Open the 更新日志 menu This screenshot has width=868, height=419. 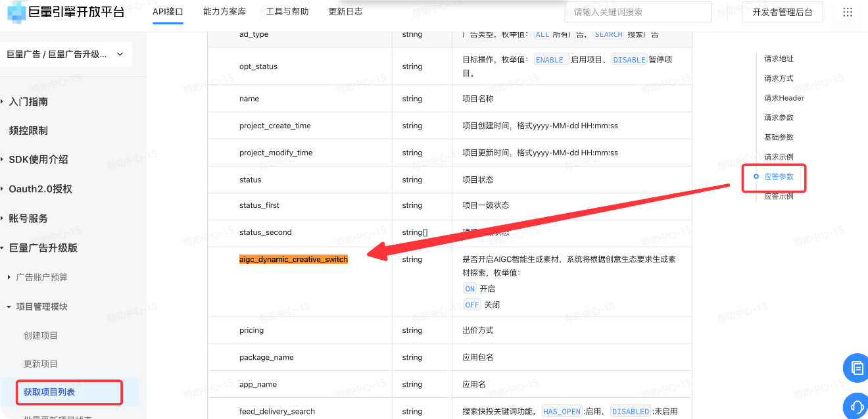[x=345, y=12]
